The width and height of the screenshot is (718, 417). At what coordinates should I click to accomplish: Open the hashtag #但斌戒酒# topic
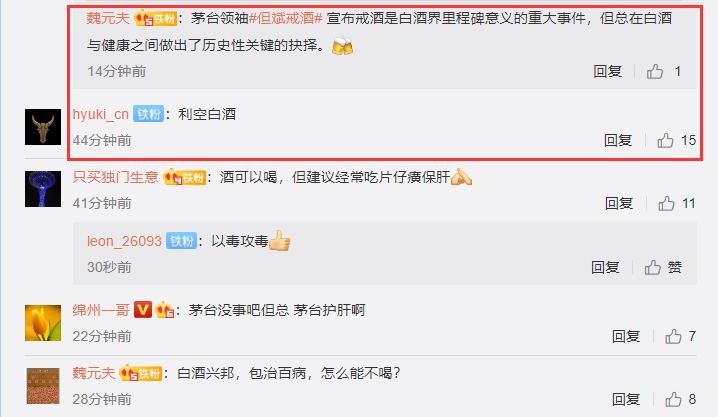pyautogui.click(x=285, y=18)
